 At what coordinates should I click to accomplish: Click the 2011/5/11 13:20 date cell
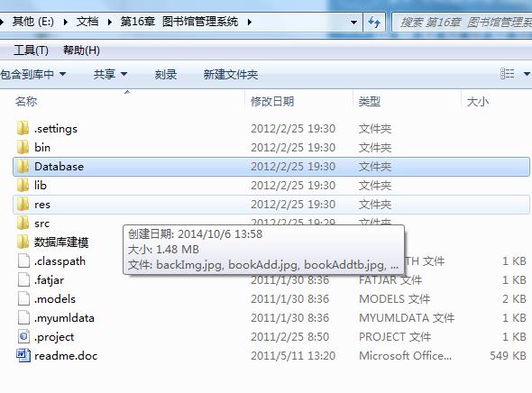click(x=293, y=356)
